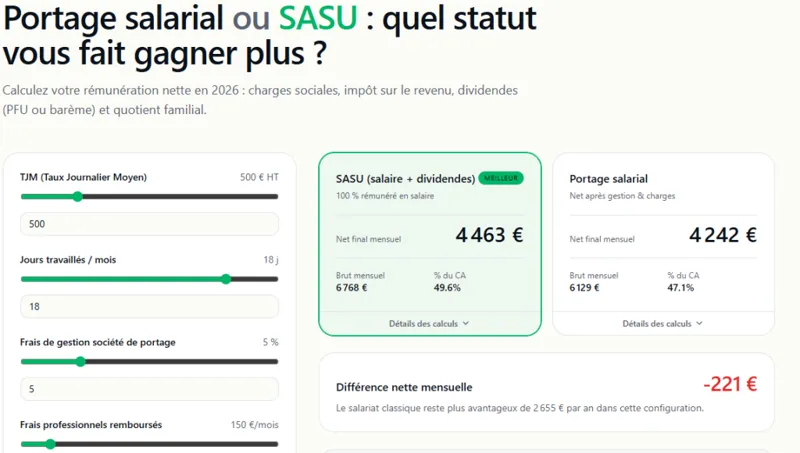Focus the TJM input field showing 500

[x=149, y=224]
